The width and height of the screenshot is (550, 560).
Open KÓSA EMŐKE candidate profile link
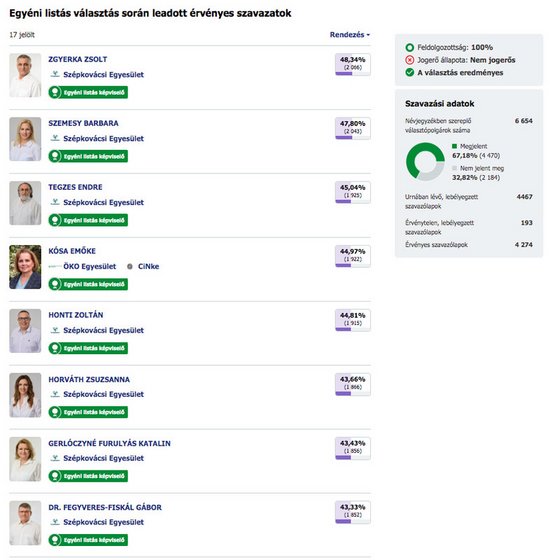(72, 251)
